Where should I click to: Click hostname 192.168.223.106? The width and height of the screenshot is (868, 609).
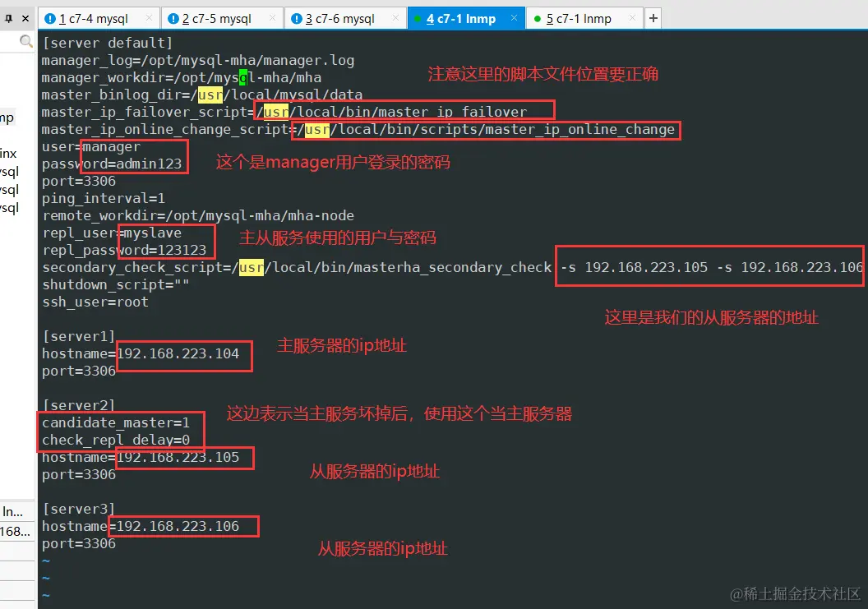coord(178,527)
